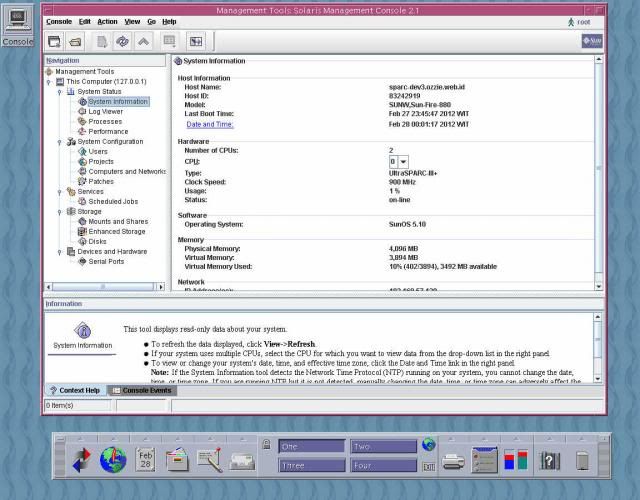The height and width of the screenshot is (500, 640).
Task: Click the Console desktop icon
Action: [x=17, y=25]
